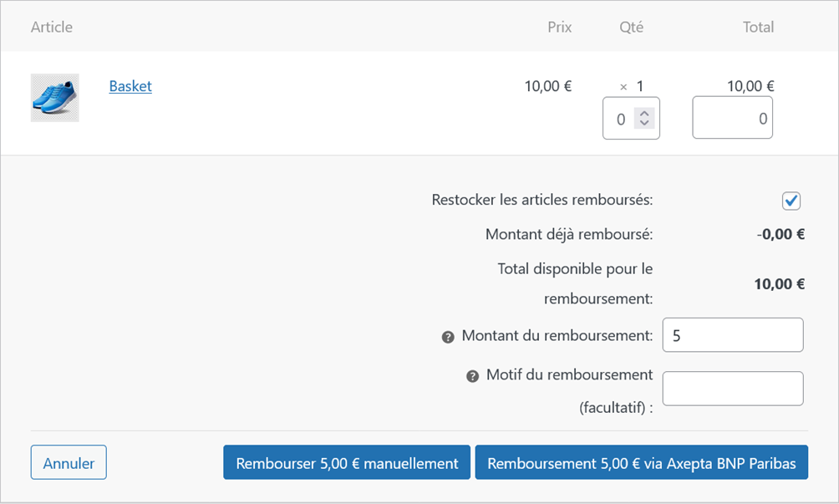Focus the Motif du remboursement text field
The height and width of the screenshot is (504, 839).
pos(732,389)
